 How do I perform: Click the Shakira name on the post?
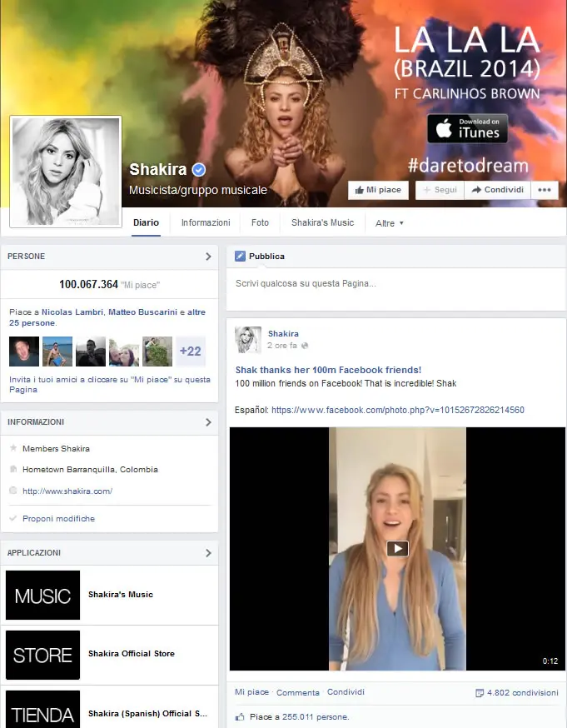283,334
